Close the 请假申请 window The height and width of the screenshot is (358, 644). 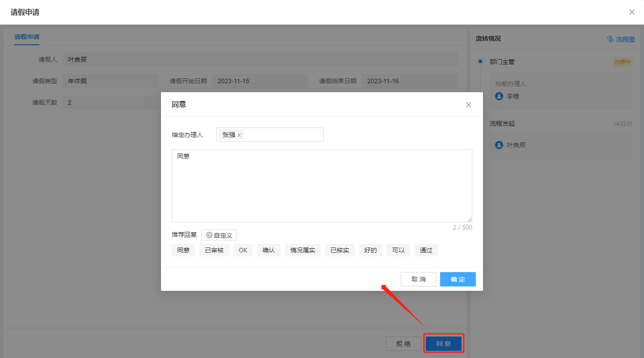[631, 12]
